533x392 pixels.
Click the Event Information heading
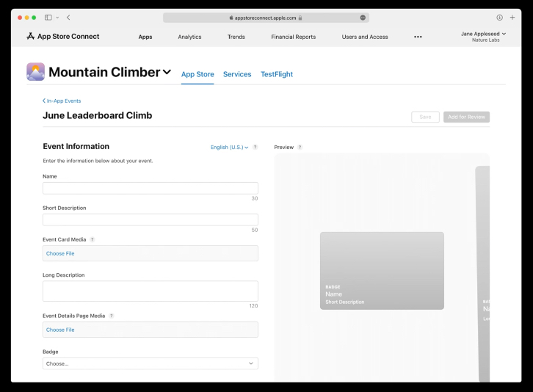(76, 146)
